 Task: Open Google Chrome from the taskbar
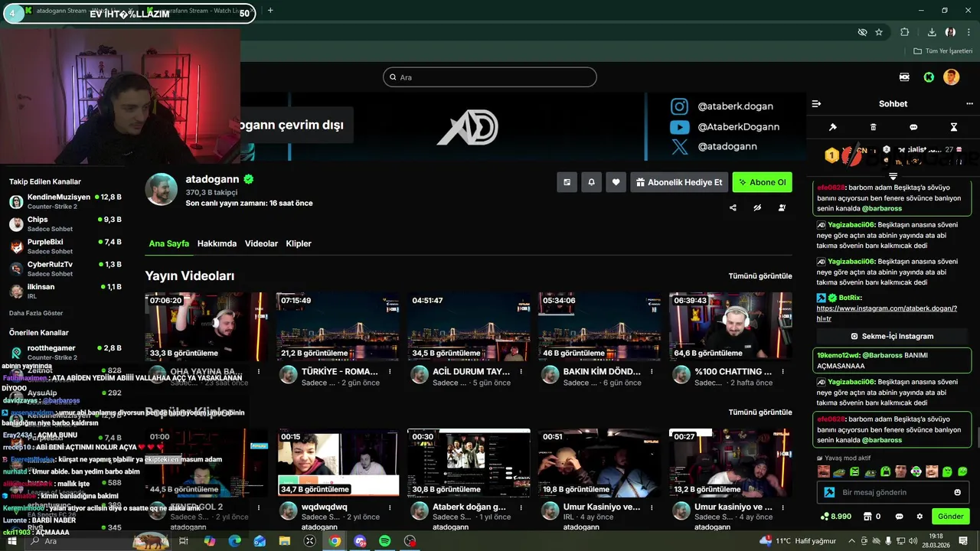click(x=335, y=541)
